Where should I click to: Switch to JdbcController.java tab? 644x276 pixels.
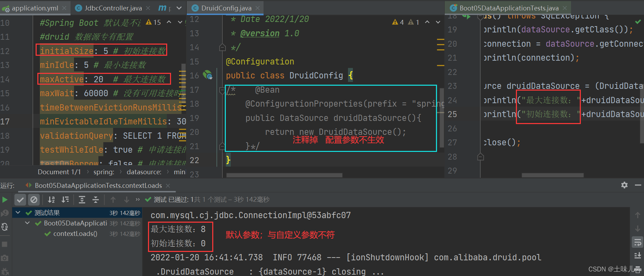pos(113,8)
